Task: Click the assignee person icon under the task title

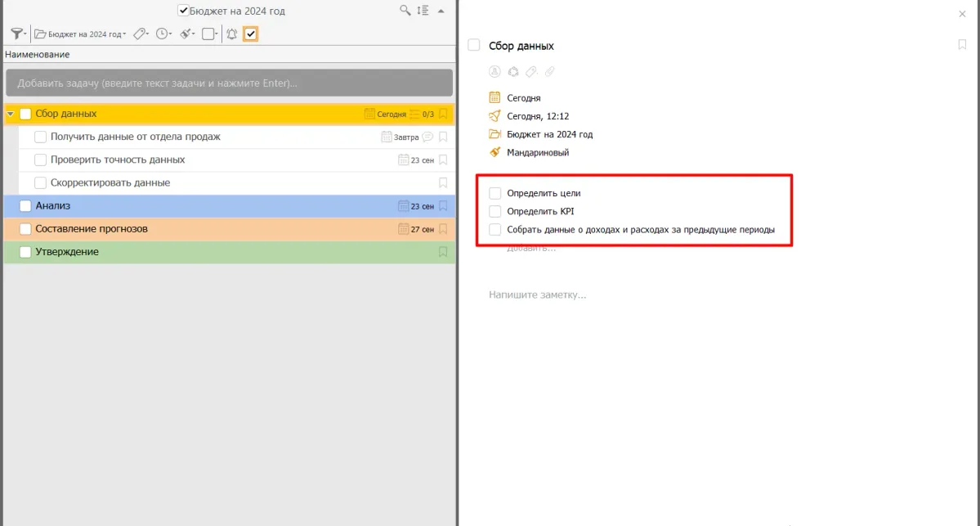Action: tap(494, 72)
